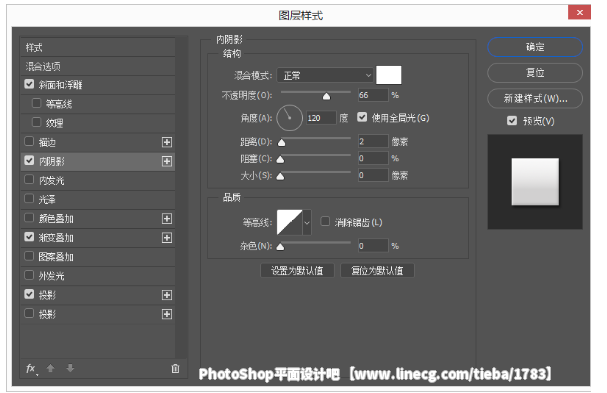Click the 不透明度 field showing 66
This screenshot has width=607, height=393.
click(x=373, y=95)
